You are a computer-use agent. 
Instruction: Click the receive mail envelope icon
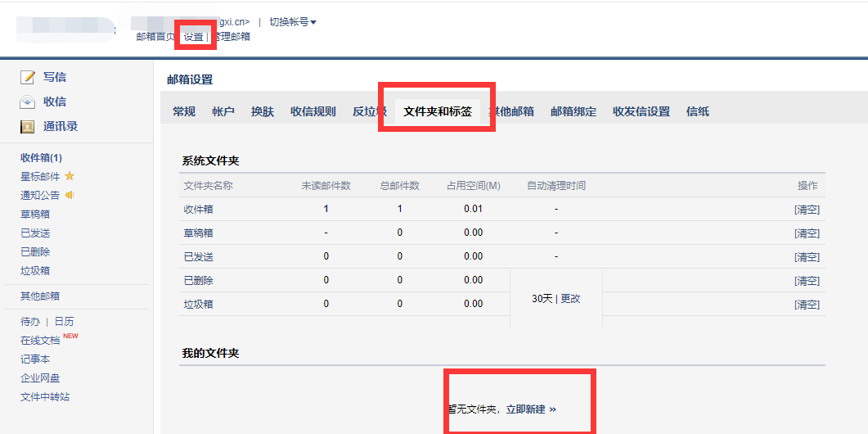click(x=28, y=102)
